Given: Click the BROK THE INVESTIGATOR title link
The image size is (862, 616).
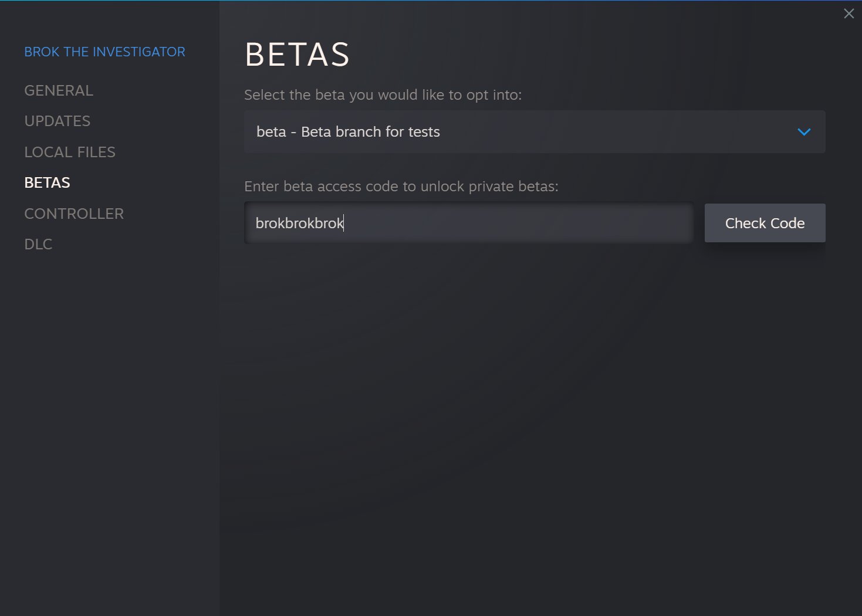Looking at the screenshot, I should pos(104,52).
